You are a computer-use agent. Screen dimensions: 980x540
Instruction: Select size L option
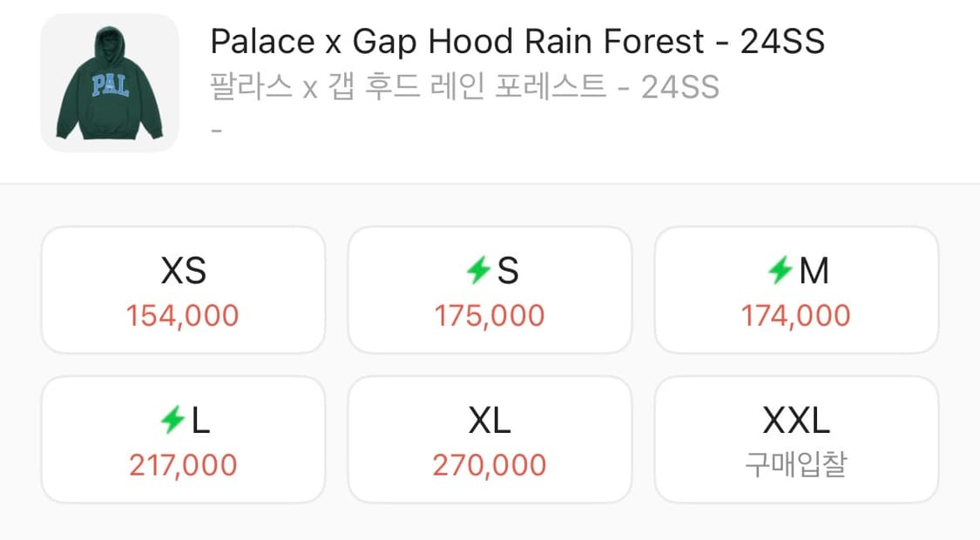pyautogui.click(x=183, y=439)
